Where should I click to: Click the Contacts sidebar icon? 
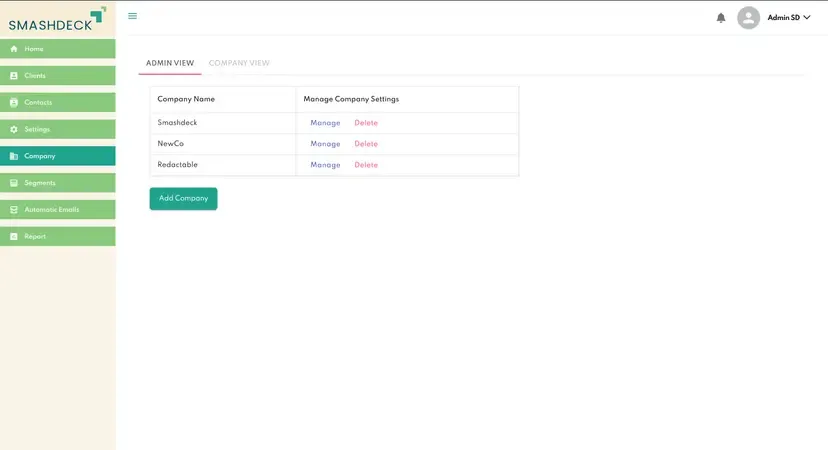14,103
